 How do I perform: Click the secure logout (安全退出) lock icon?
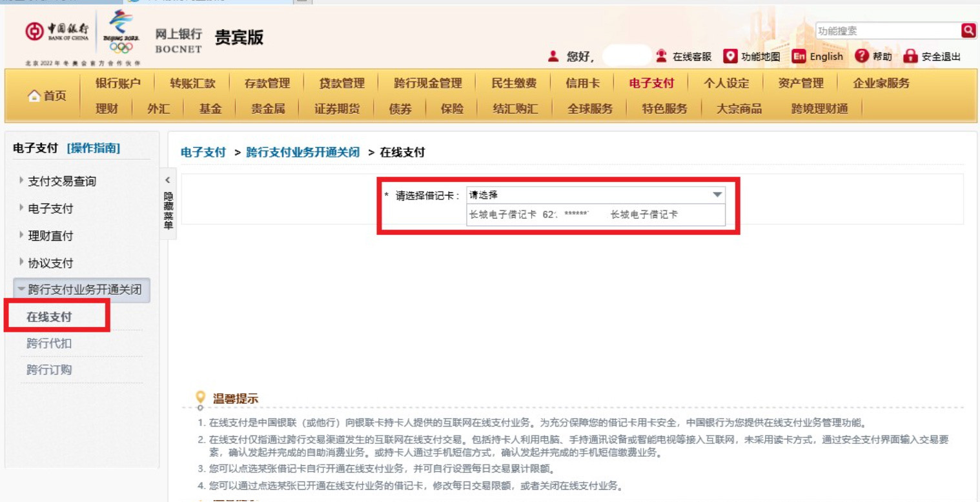tap(910, 56)
